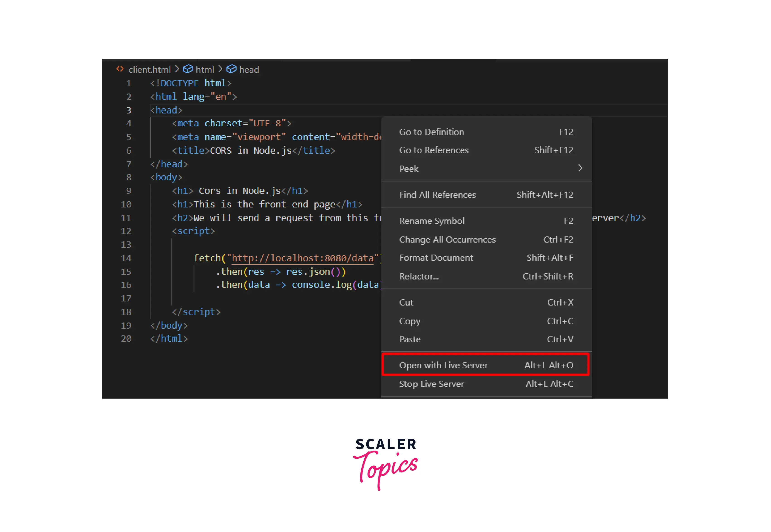Click breadcrumb chevron after client.html
Screen dimensions: 771x532
point(177,69)
